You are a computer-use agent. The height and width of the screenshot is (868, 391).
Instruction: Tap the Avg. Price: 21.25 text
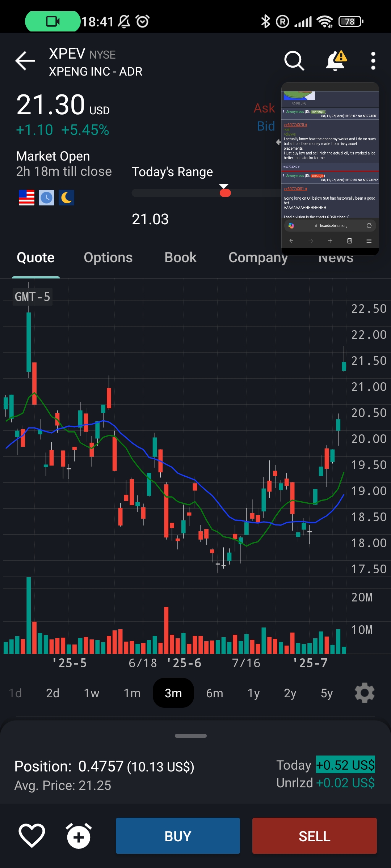click(x=63, y=785)
